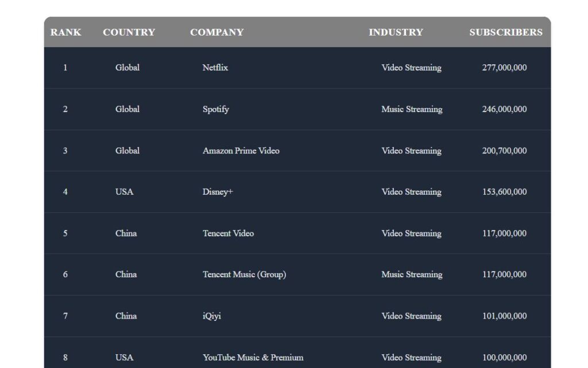This screenshot has height=368, width=588.
Task: Click the Music Streaming label for Spotify
Action: pyautogui.click(x=411, y=109)
